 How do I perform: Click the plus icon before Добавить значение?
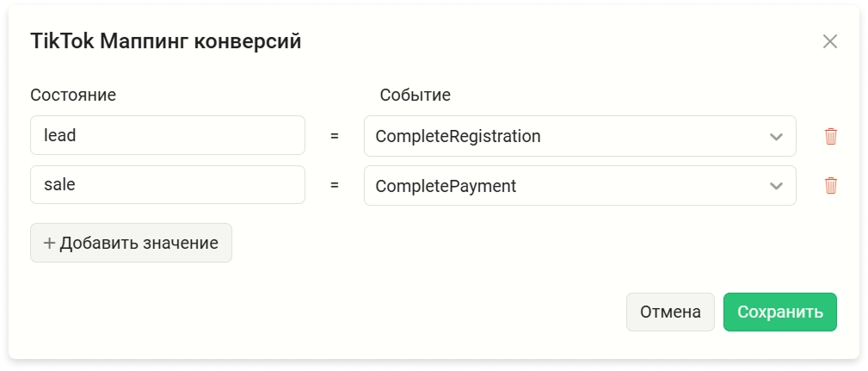pyautogui.click(x=49, y=243)
